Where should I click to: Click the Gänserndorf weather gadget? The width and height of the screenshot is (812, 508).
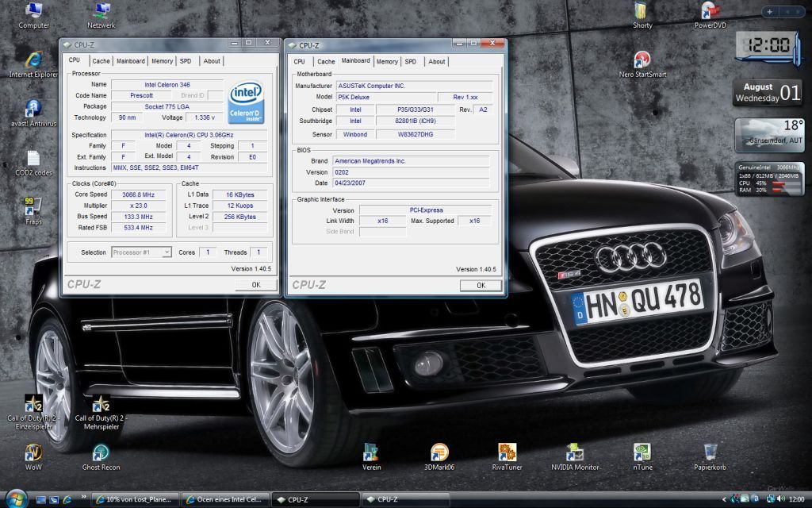769,135
